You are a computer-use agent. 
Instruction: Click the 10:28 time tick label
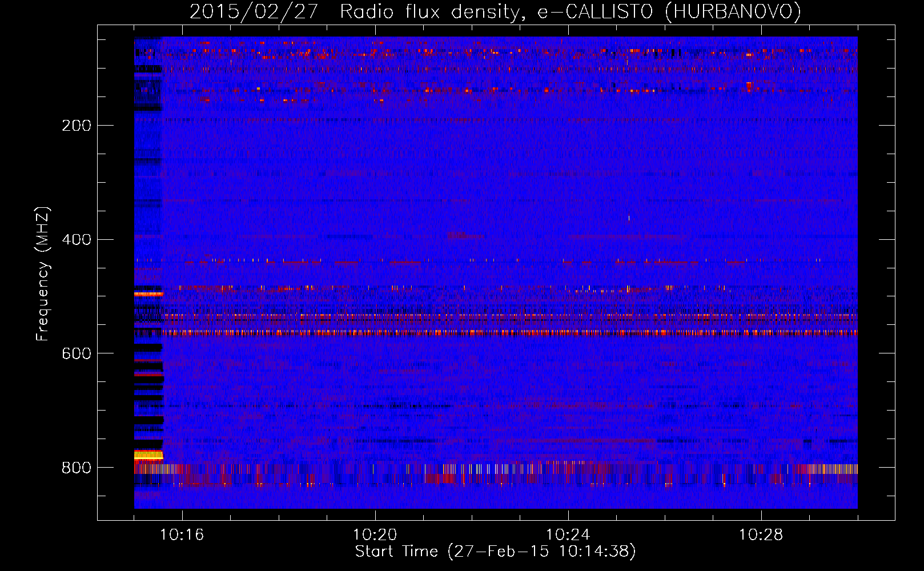tap(761, 535)
